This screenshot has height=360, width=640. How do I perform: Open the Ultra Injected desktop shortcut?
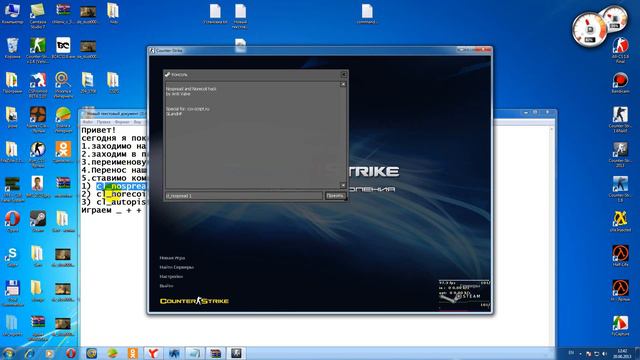[620, 222]
